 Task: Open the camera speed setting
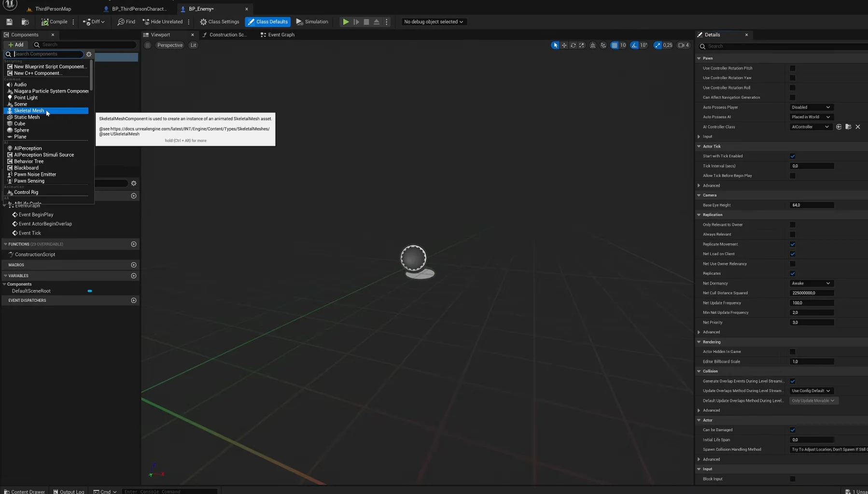(x=684, y=45)
